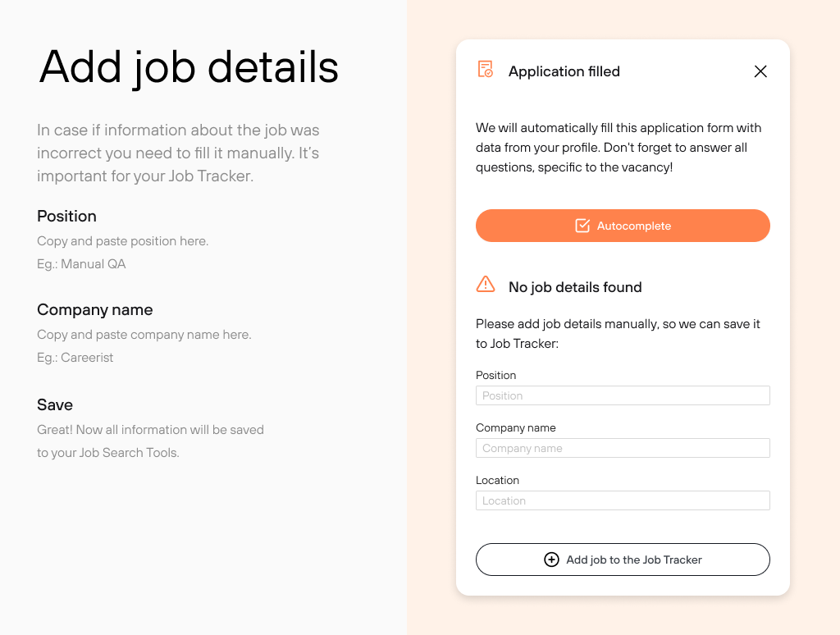Click the checkmark icon inside the Autocomplete button
Viewport: 840px width, 635px height.
[x=582, y=225]
